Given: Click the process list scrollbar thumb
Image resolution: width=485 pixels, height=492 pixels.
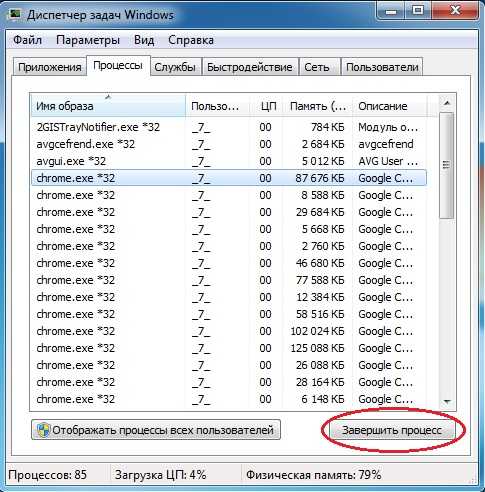Looking at the screenshot, I should (447, 165).
